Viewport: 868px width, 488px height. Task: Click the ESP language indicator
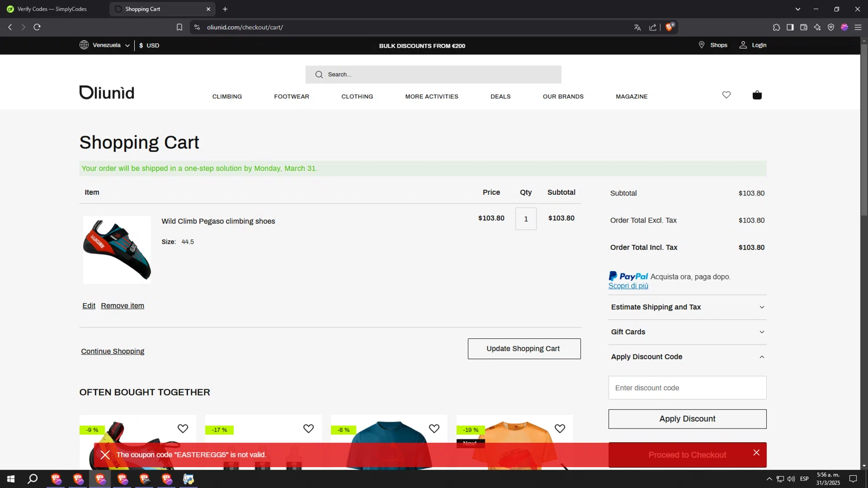pyautogui.click(x=804, y=479)
